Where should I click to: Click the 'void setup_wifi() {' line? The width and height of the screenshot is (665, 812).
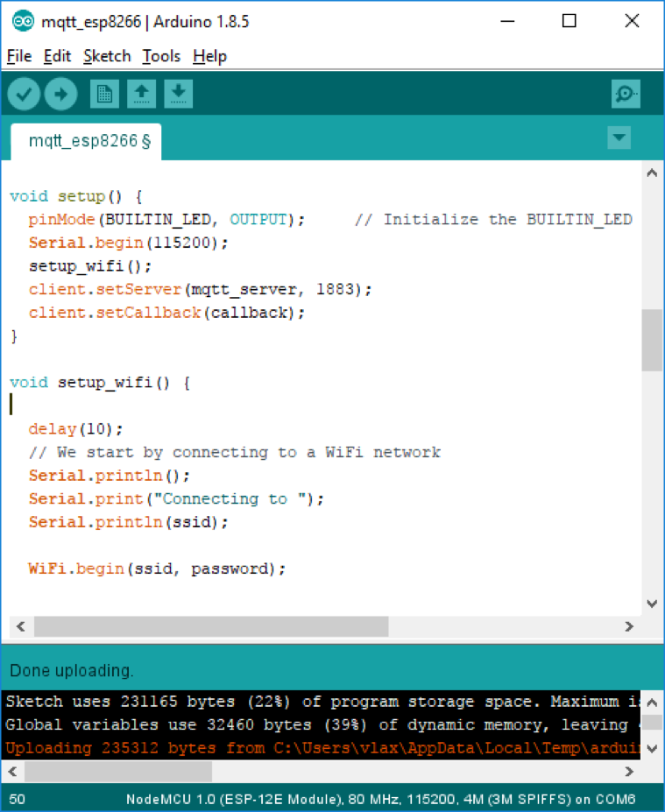100,383
